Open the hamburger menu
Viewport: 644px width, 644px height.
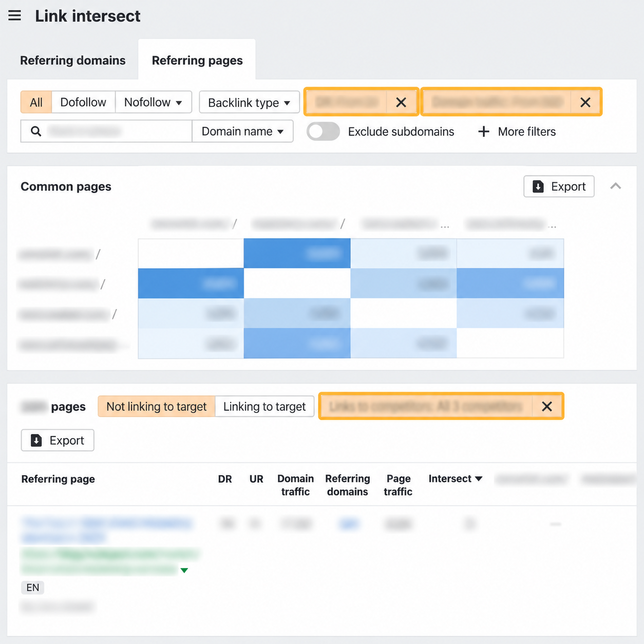tap(15, 15)
